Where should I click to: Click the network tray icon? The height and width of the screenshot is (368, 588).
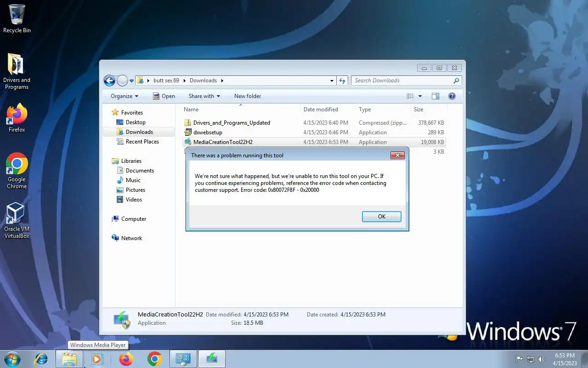(x=531, y=359)
